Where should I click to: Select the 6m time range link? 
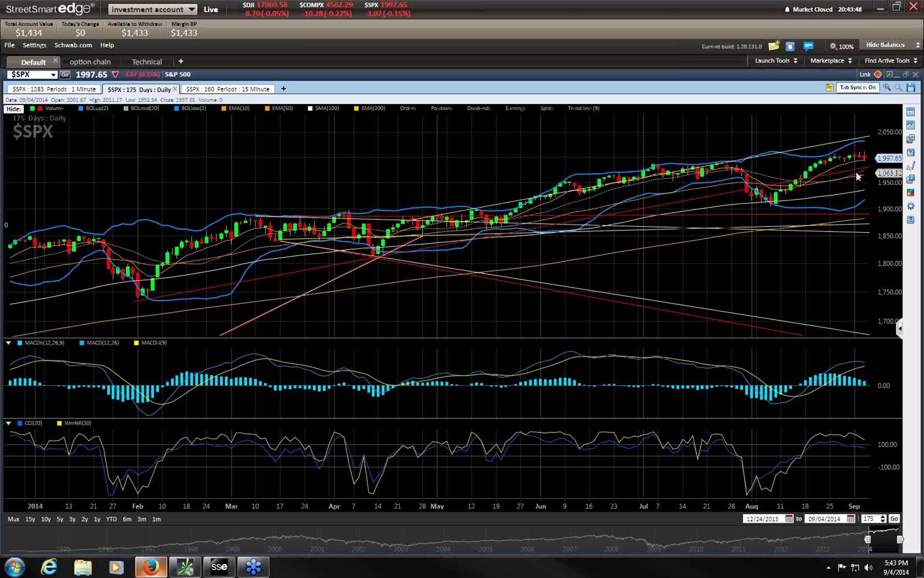pyautogui.click(x=127, y=519)
